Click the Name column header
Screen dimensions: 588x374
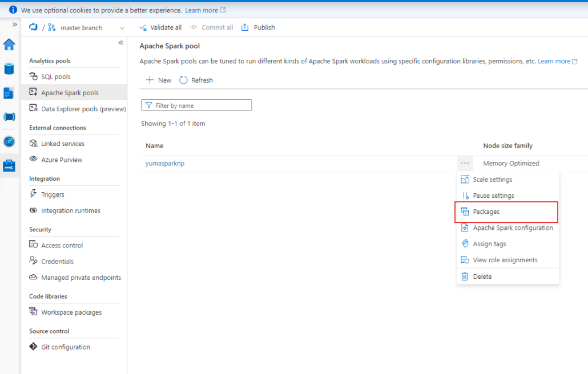click(x=155, y=145)
